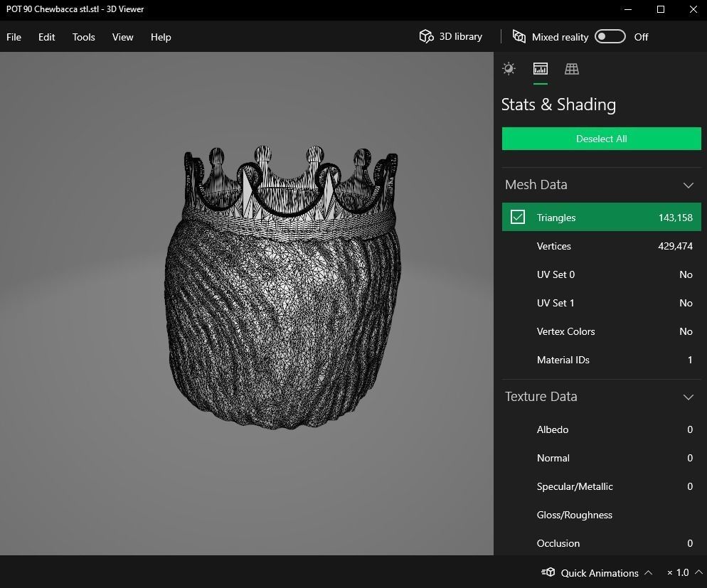Screen dimensions: 707x588
Task: Click the Mesh Data heading
Action: 536,185
